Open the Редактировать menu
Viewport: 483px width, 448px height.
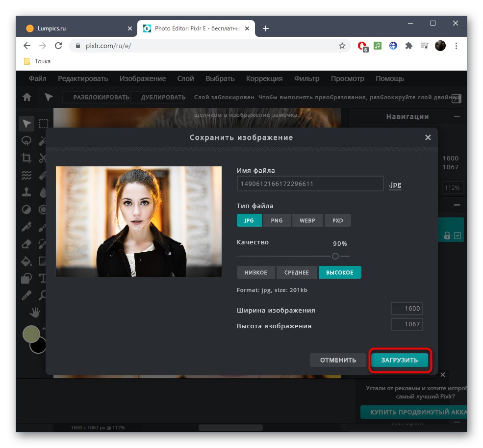pyautogui.click(x=83, y=79)
